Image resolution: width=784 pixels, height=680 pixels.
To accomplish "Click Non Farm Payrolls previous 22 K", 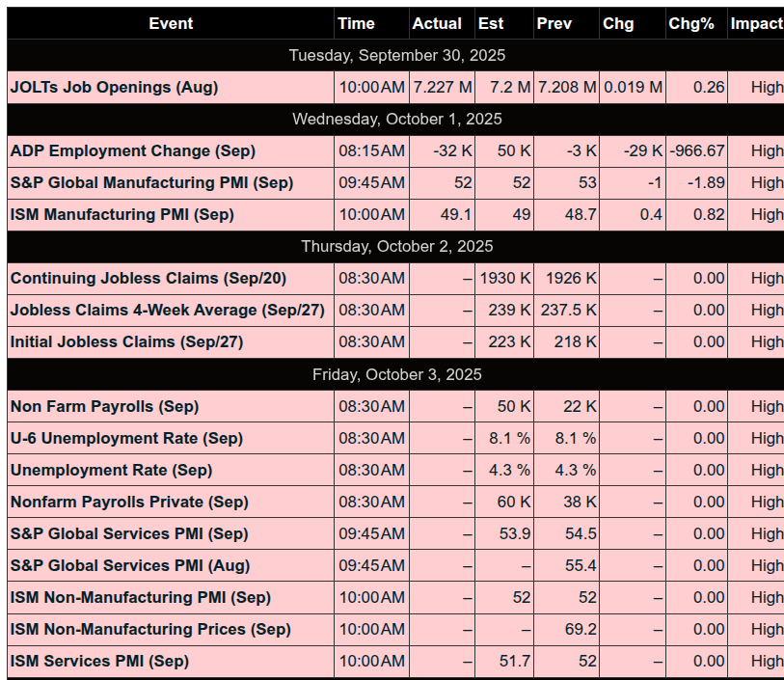I will tap(580, 406).
